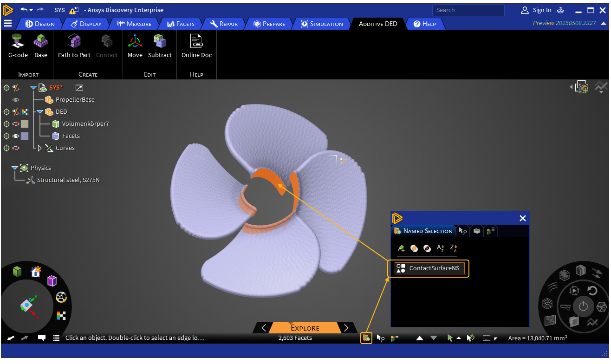The width and height of the screenshot is (611, 364).
Task: Sort named selections A to Z
Action: [441, 248]
